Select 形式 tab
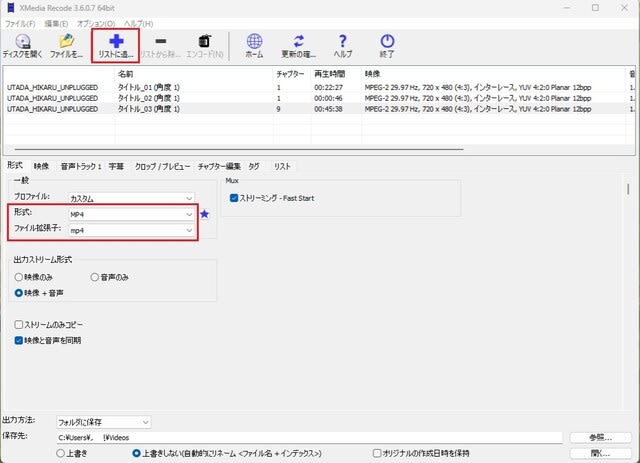Screen dimensions: 640x463 tap(15, 165)
